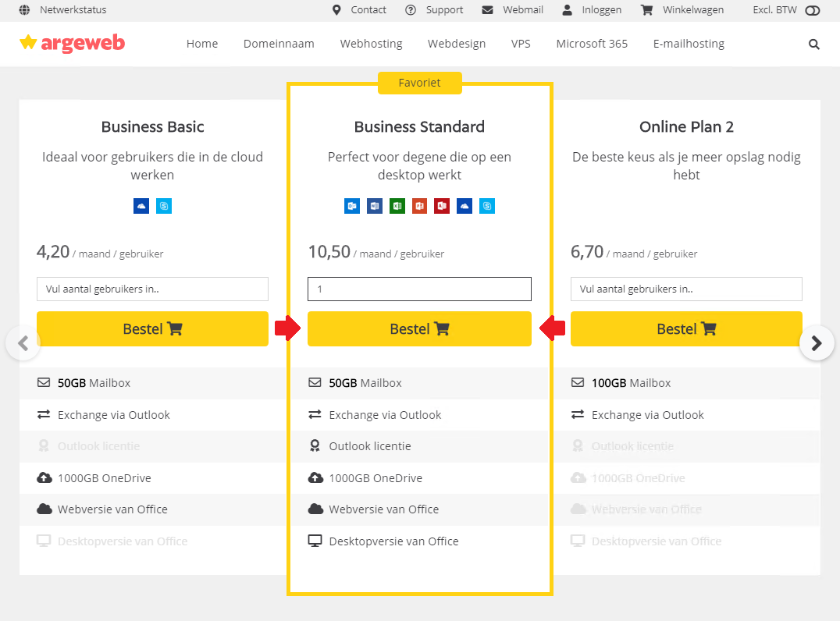
Task: Click the Winkelwagen cart icon
Action: 646,9
